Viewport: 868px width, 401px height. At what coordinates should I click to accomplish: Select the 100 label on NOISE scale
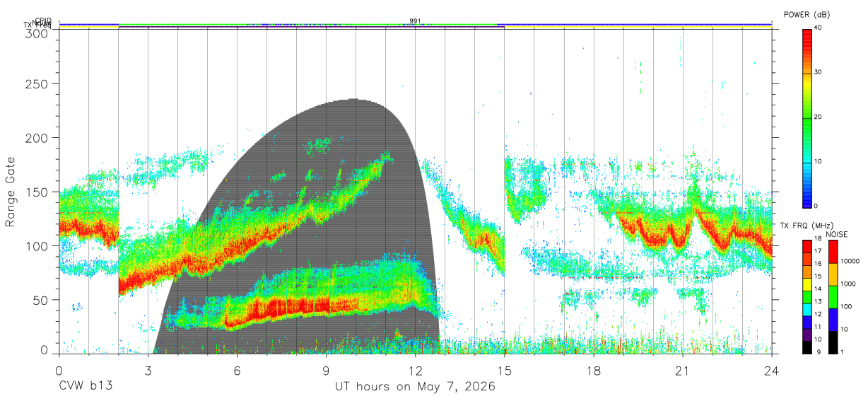845,306
